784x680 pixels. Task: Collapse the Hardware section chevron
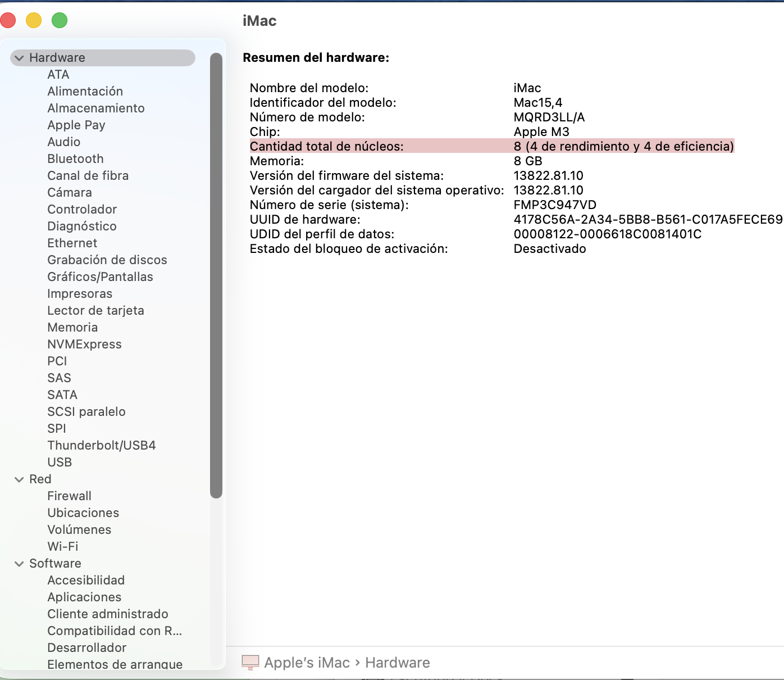pos(20,58)
